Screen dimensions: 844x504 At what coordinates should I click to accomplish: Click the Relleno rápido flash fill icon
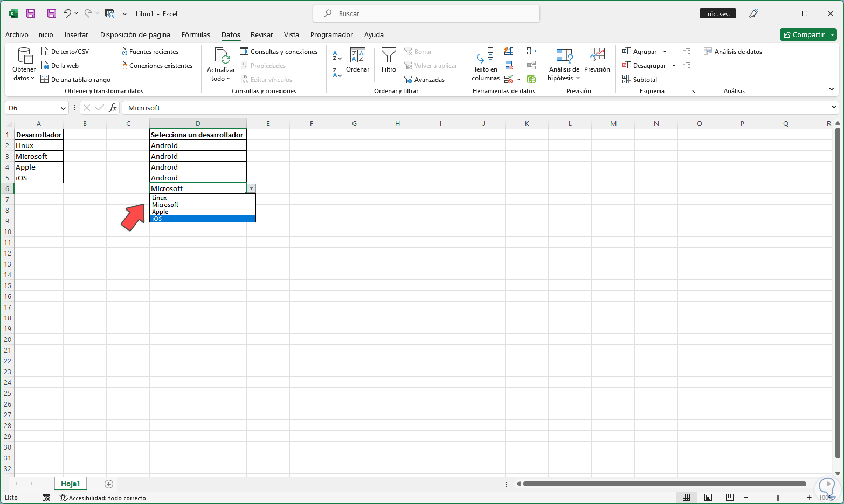pyautogui.click(x=509, y=51)
